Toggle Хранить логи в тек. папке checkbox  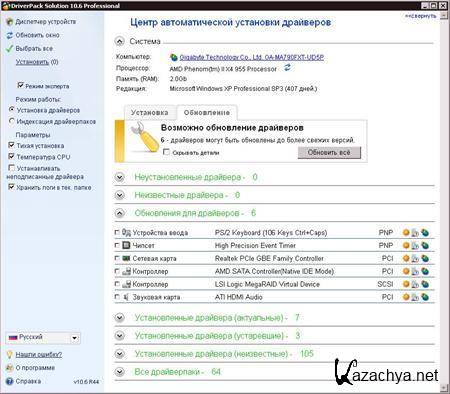(x=11, y=187)
